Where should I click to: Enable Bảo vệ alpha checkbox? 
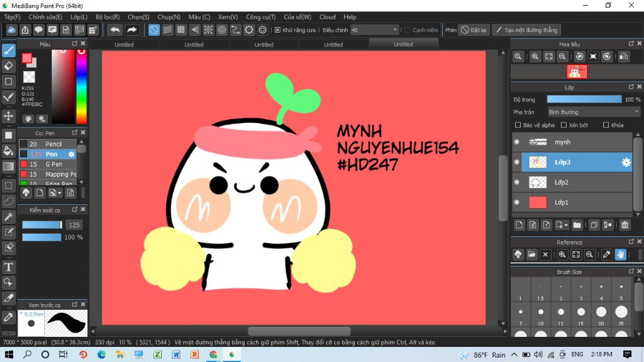coord(518,125)
